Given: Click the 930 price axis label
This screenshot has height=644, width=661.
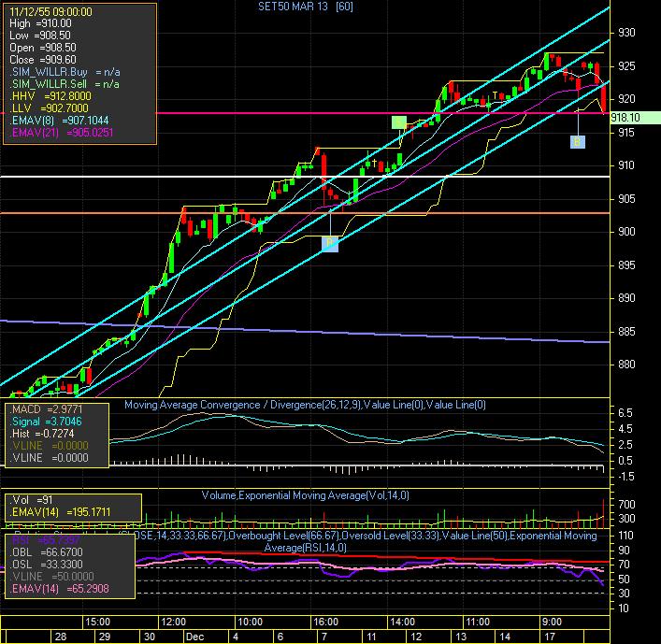Looking at the screenshot, I should pyautogui.click(x=626, y=33).
